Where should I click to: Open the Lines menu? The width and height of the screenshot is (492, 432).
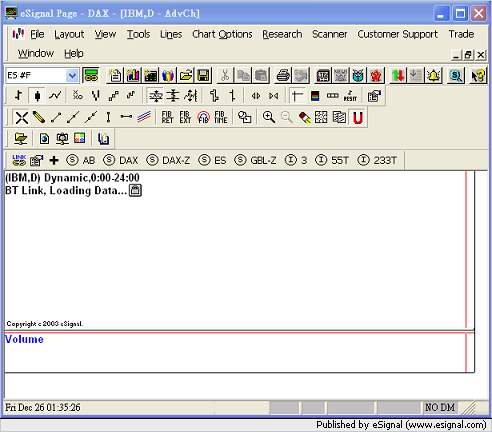[171, 34]
